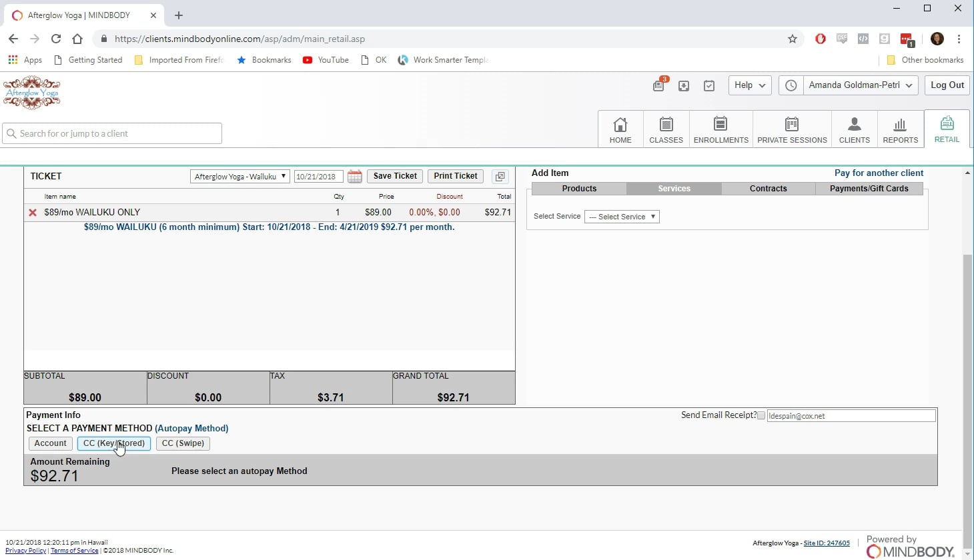Click the Save Ticket button
The image size is (974, 560).
(x=395, y=176)
